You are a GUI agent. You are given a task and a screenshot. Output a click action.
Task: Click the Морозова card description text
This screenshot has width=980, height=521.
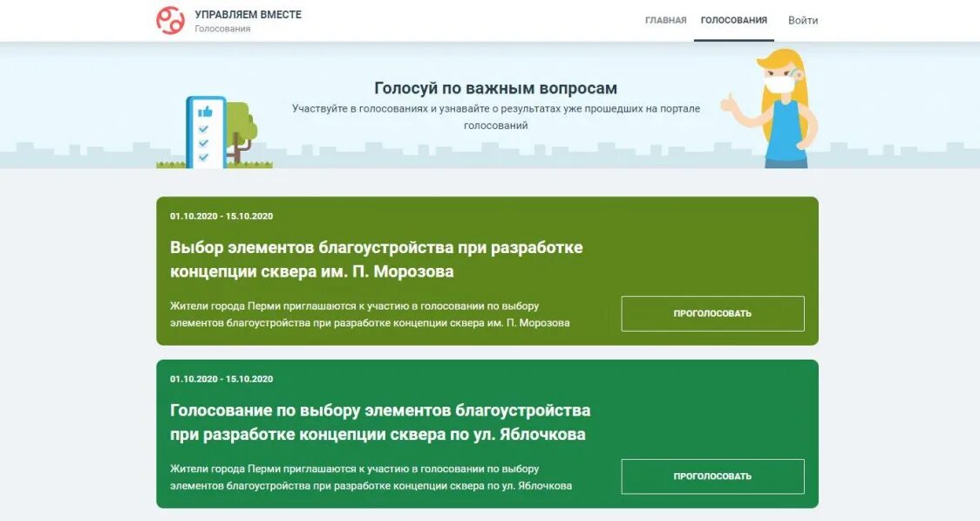pos(370,314)
